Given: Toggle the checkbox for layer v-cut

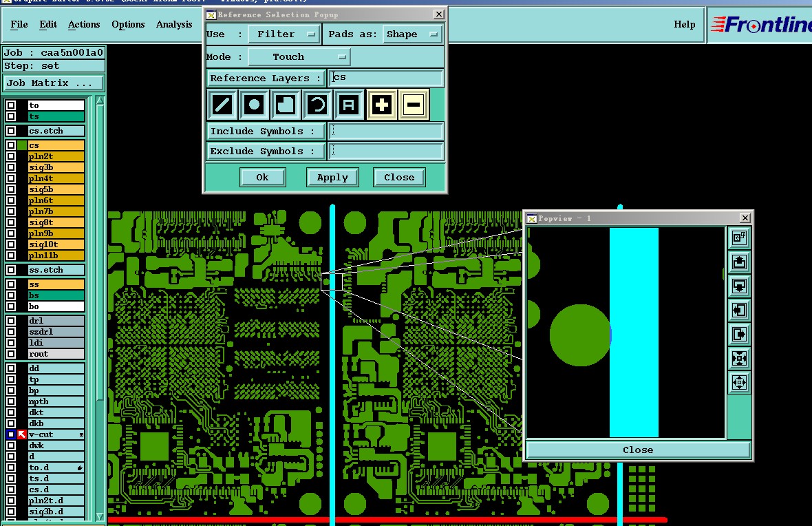Looking at the screenshot, I should (x=11, y=434).
